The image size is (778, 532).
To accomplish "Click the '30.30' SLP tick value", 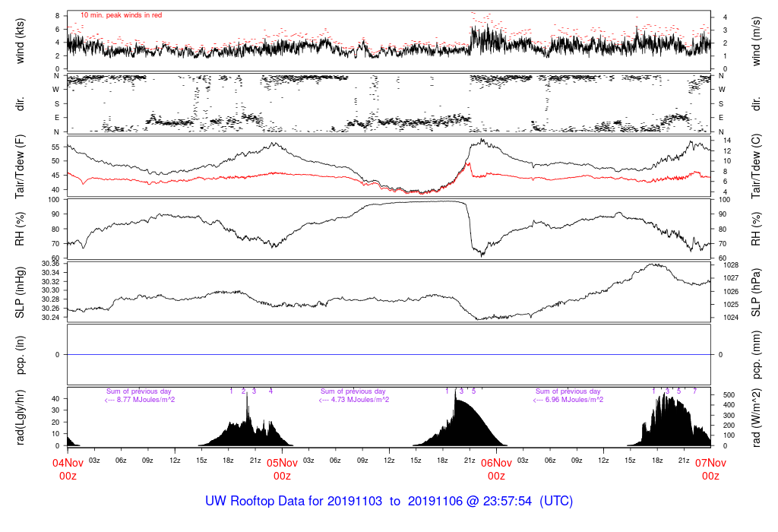I will point(51,290).
